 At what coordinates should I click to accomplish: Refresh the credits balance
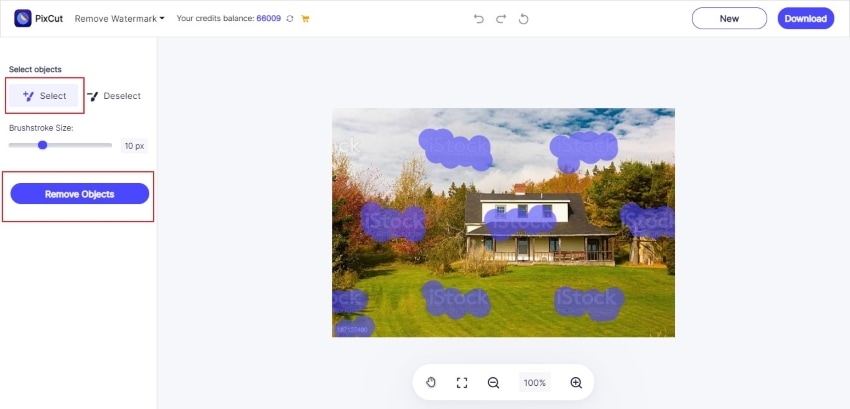pyautogui.click(x=290, y=18)
